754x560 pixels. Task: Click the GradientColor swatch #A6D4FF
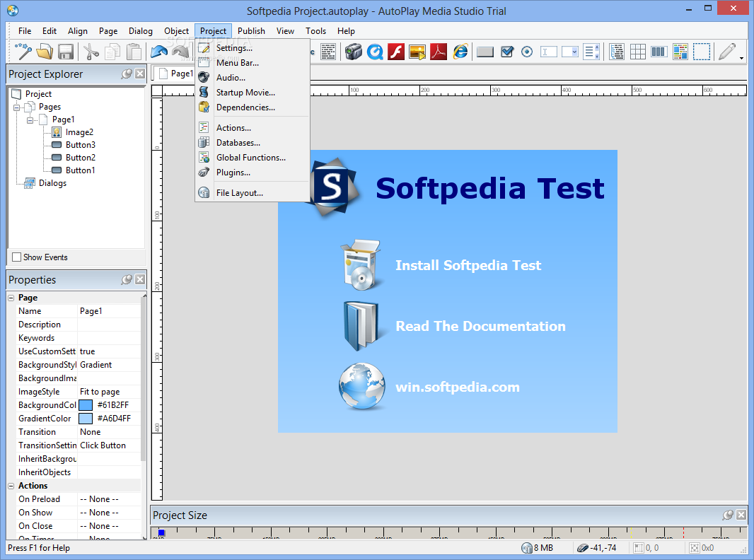pyautogui.click(x=86, y=419)
